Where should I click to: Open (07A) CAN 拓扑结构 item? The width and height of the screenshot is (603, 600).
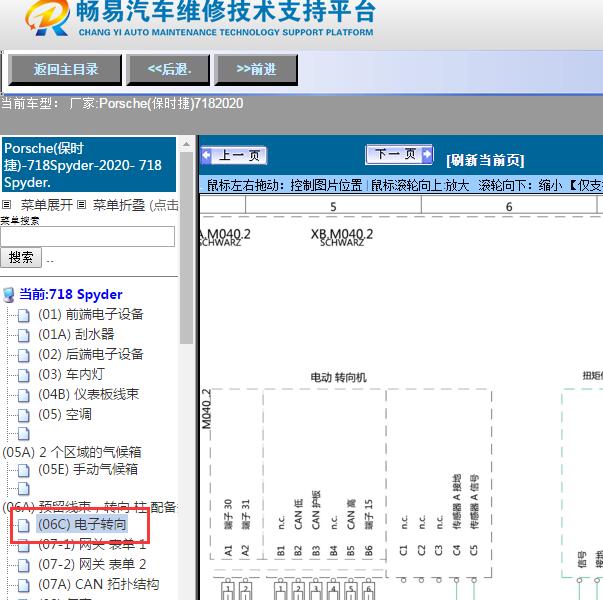[98, 585]
